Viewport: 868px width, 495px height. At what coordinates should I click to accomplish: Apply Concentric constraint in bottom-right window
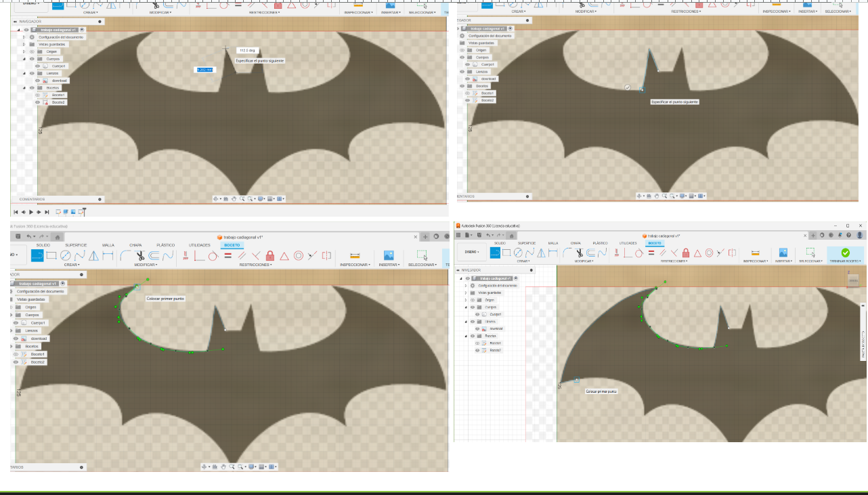(x=710, y=253)
